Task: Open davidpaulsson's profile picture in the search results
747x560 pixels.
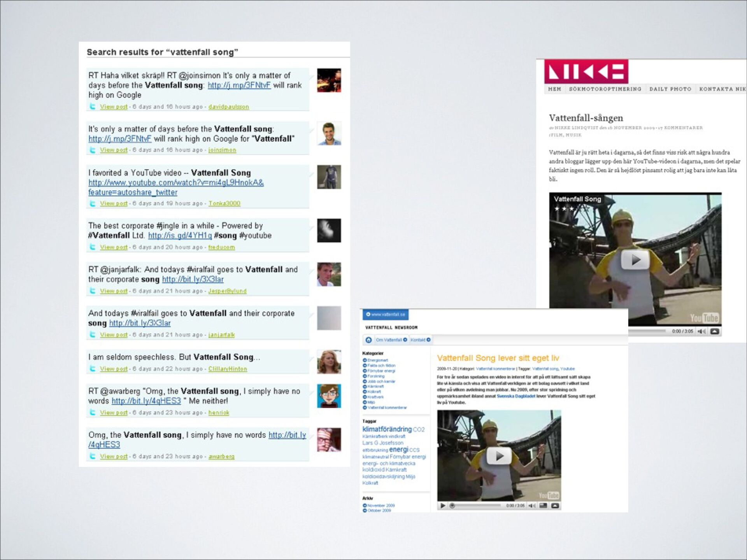Action: (x=329, y=80)
